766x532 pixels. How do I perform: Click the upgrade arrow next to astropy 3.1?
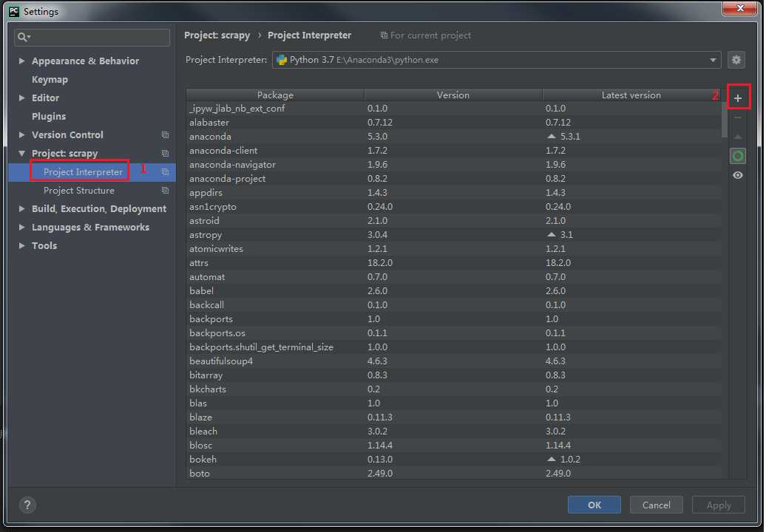[552, 235]
